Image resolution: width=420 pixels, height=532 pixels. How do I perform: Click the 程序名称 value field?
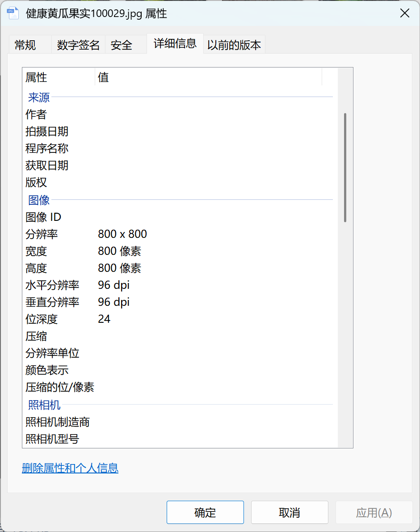179,148
